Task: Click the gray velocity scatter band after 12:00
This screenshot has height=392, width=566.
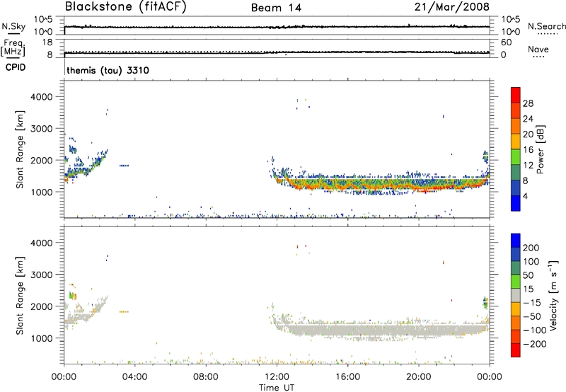Action: (x=383, y=330)
